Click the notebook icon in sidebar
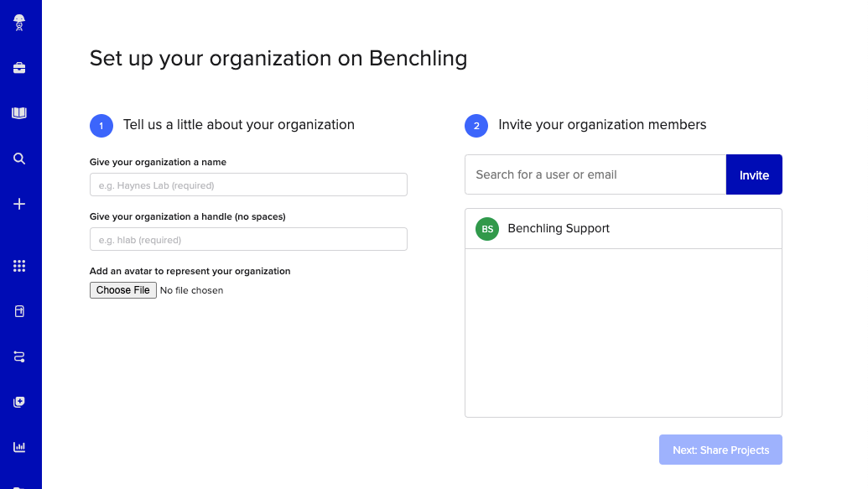The width and height of the screenshot is (868, 489). click(19, 311)
